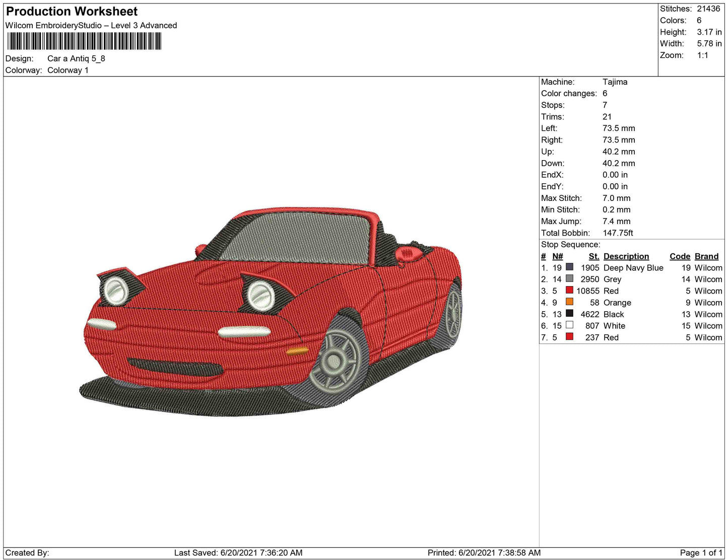Image resolution: width=728 pixels, height=560 pixels.
Task: Click the red car embroidery preview
Action: 272,312
